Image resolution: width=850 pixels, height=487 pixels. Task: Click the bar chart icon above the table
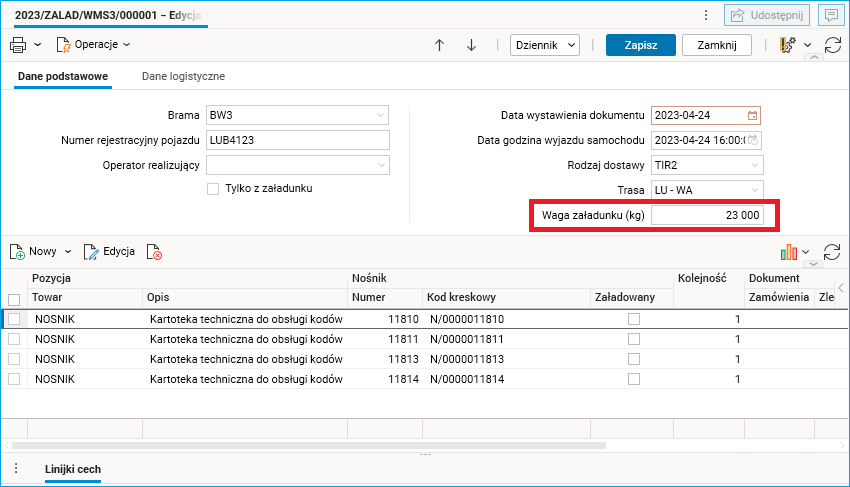click(x=789, y=252)
